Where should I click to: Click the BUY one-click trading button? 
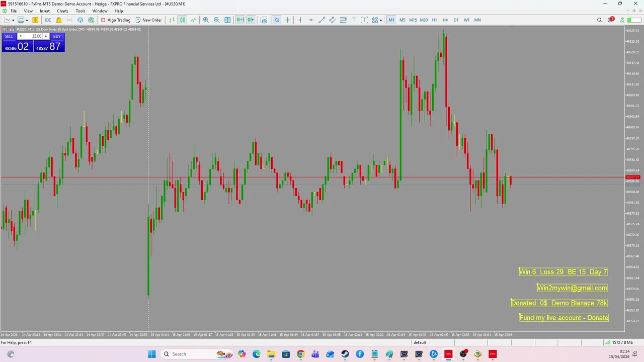click(x=57, y=36)
